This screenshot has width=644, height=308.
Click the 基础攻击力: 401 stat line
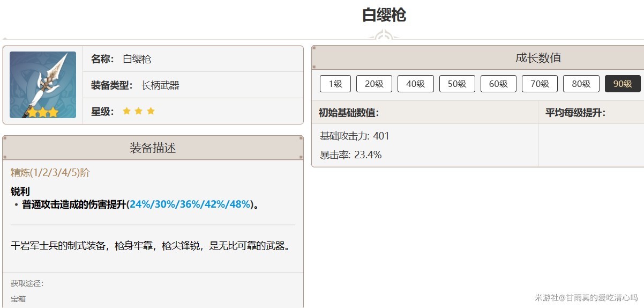coord(355,136)
